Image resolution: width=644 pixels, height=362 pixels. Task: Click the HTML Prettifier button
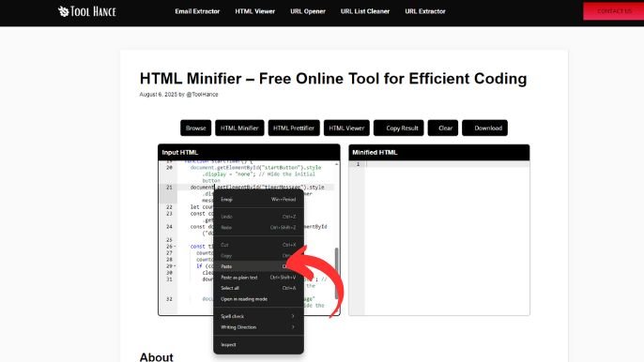tap(294, 128)
